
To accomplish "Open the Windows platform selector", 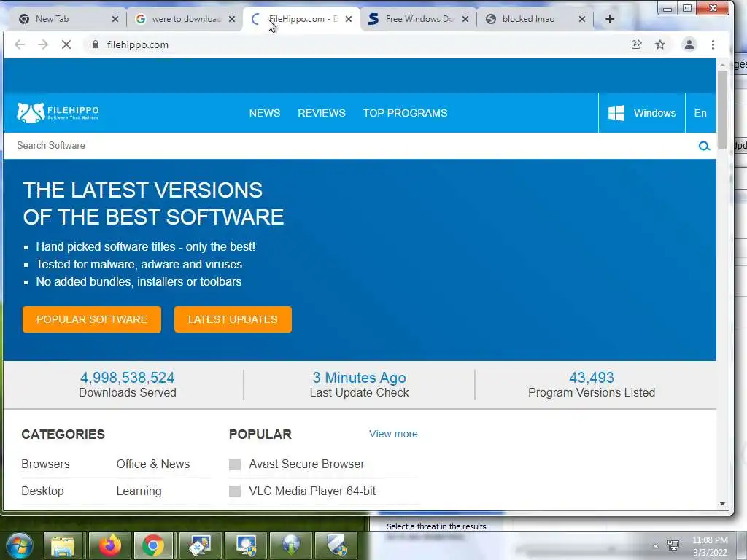I will point(642,113).
